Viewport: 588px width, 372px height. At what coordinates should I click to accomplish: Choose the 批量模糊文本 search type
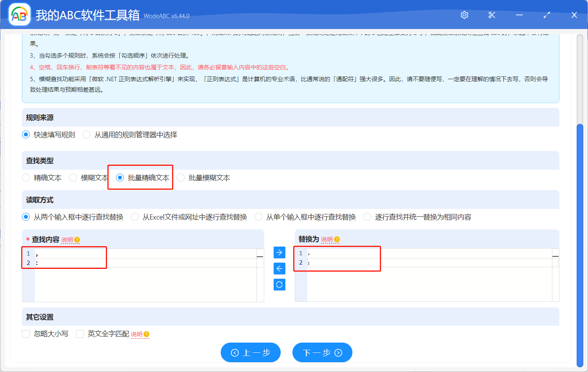pos(181,178)
